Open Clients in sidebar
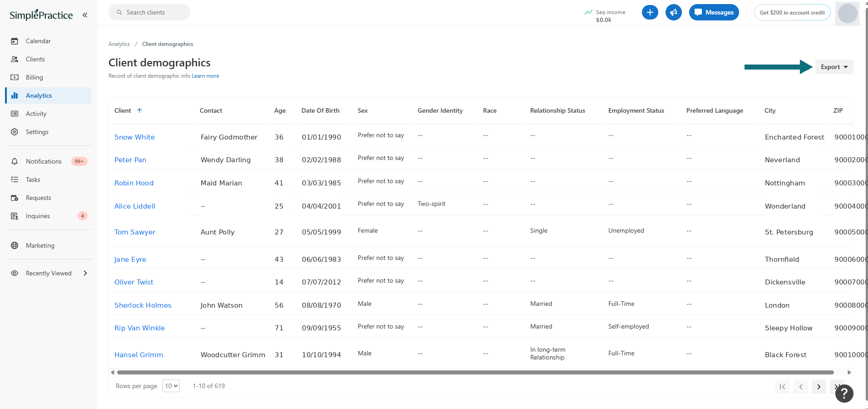The image size is (868, 409). [x=49, y=59]
